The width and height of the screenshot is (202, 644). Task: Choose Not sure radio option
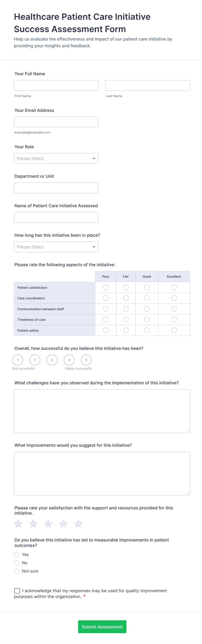(17, 571)
